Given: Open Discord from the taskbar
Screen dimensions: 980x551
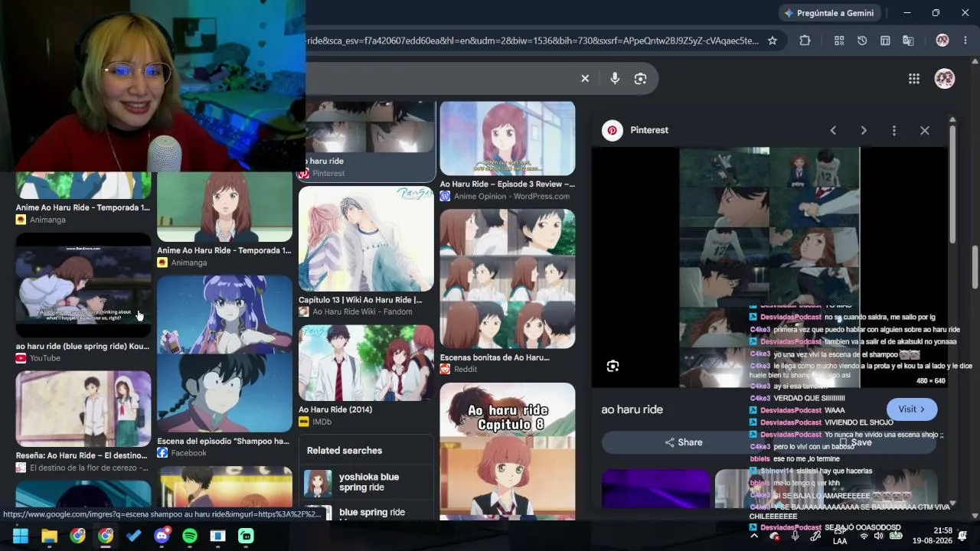Looking at the screenshot, I should coord(162,536).
